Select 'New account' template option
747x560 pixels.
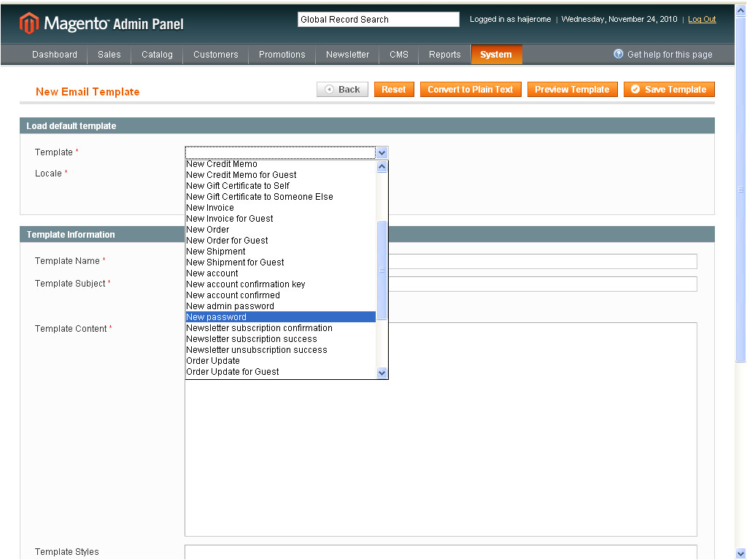click(x=281, y=273)
